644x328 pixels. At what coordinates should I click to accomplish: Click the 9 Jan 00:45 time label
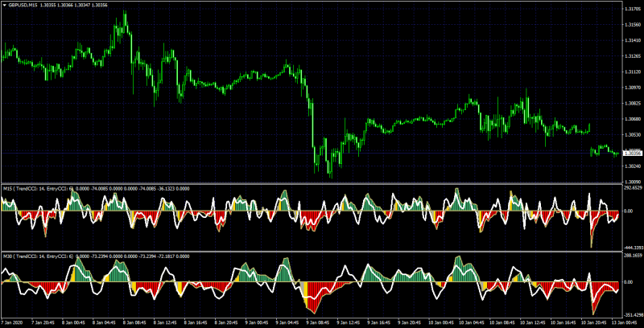(256, 323)
